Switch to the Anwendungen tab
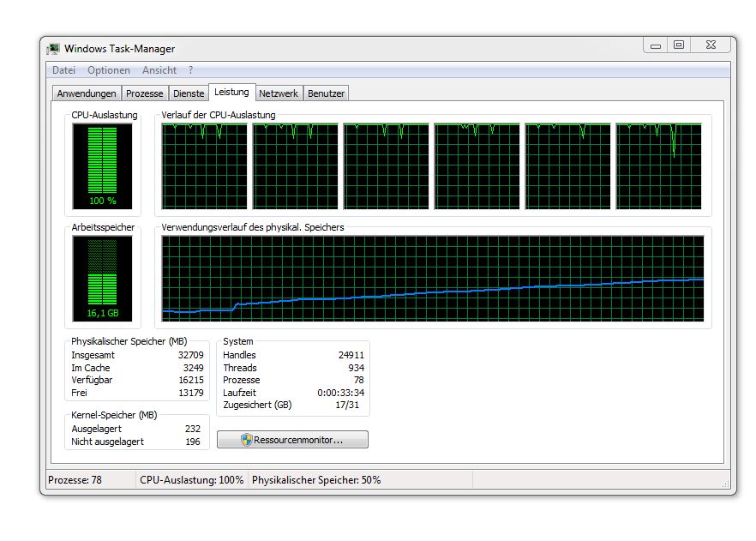Screen dimensions: 756x541 87,93
